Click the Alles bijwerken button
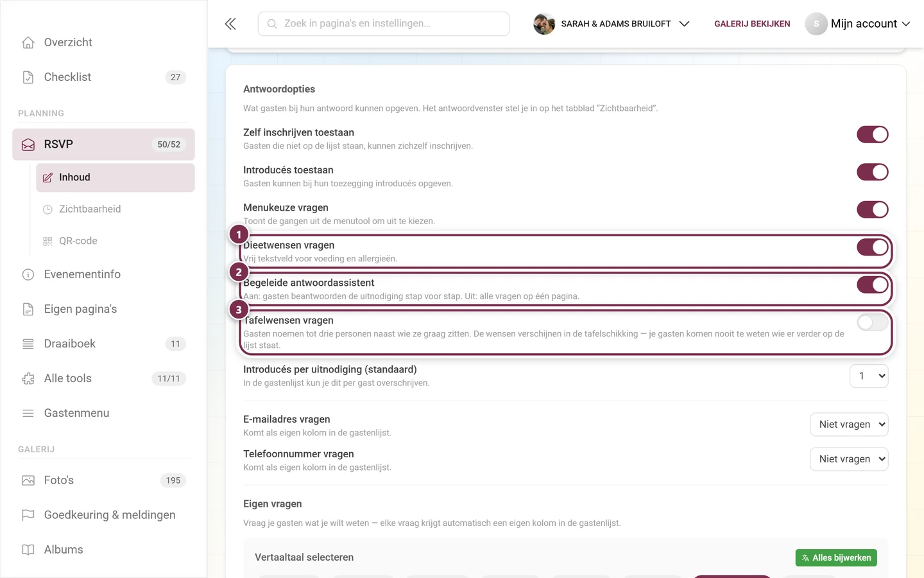This screenshot has width=924, height=578. (x=836, y=558)
